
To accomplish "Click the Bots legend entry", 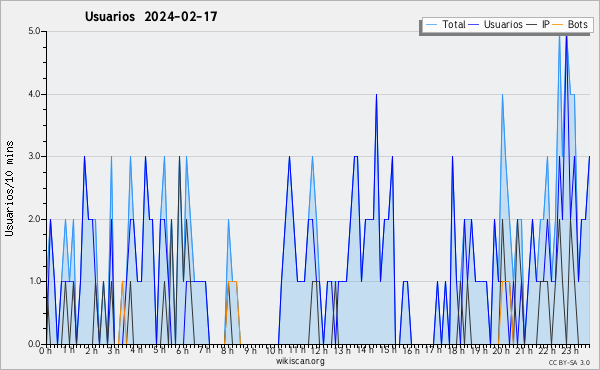I will [x=570, y=24].
